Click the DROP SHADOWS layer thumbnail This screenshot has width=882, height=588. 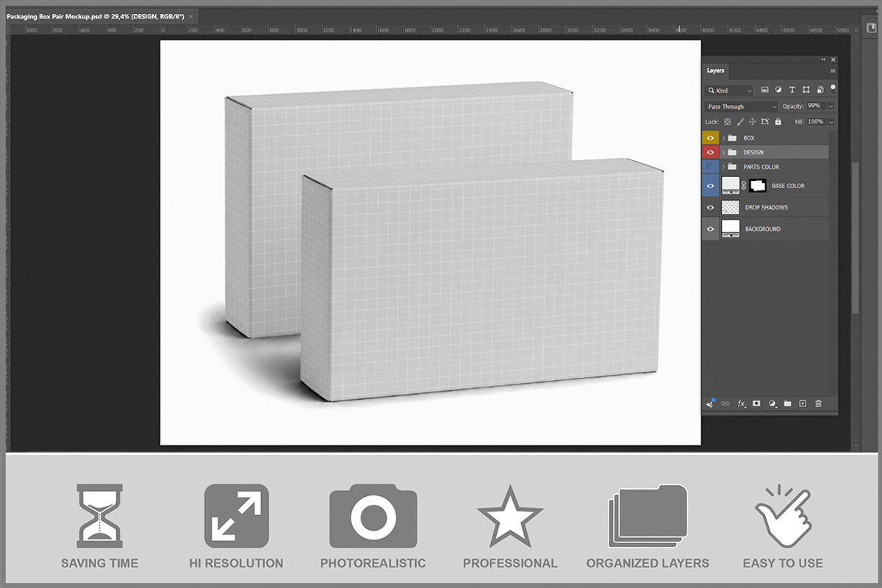(731, 207)
